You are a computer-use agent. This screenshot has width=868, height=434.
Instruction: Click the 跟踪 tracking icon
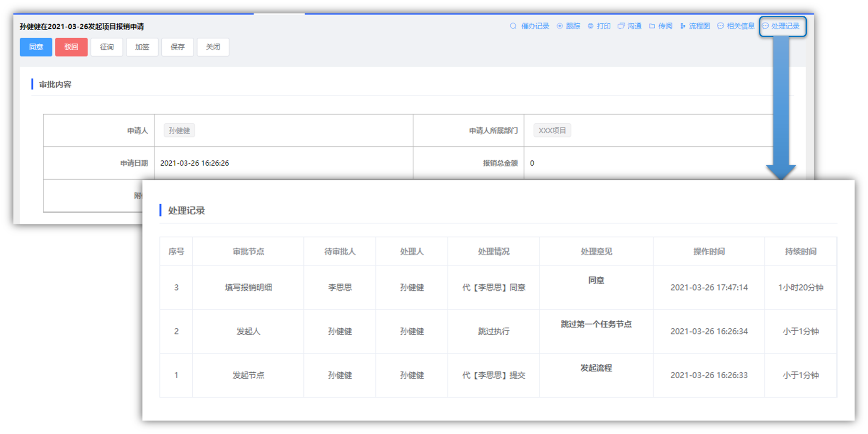tap(559, 26)
